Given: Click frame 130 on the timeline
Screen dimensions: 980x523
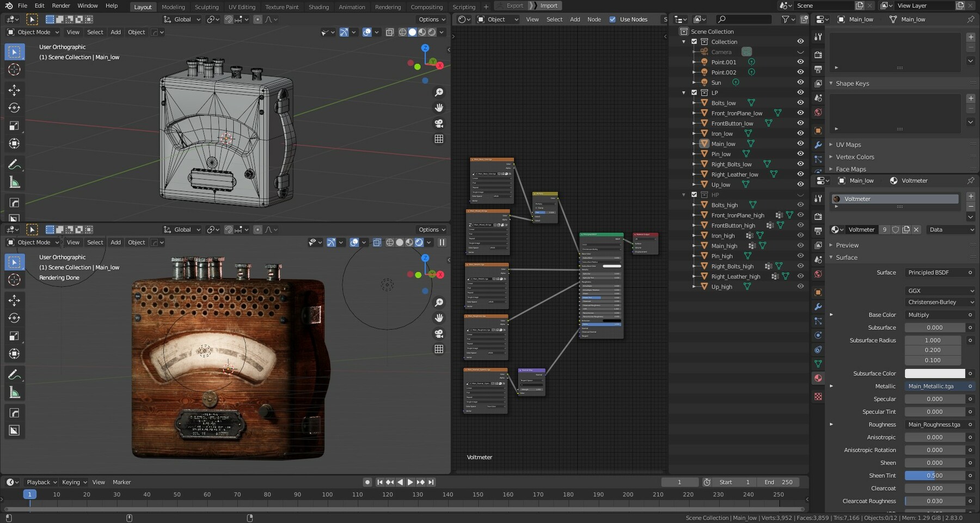Looking at the screenshot, I should [417, 495].
